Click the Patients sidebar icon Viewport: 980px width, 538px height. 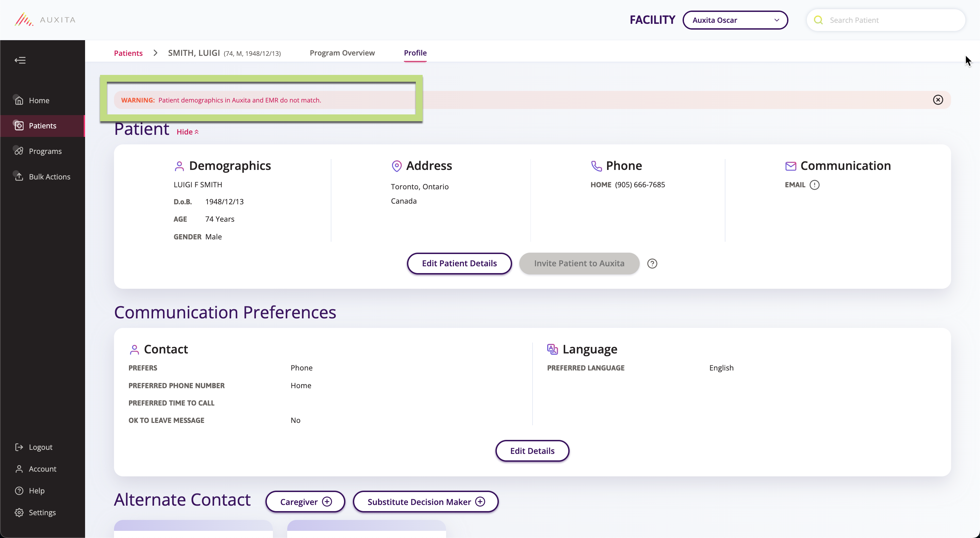(19, 126)
